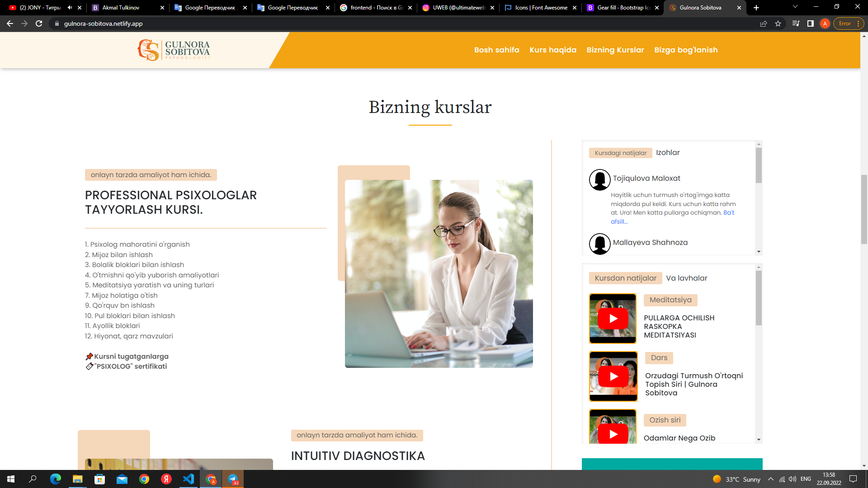Click the Gulnora Sobitova logo

coord(174,50)
